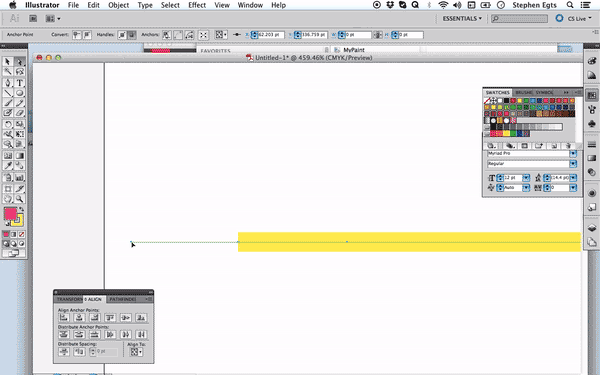This screenshot has height=375, width=600.
Task: Select the Hand tool
Action: pos(7,199)
